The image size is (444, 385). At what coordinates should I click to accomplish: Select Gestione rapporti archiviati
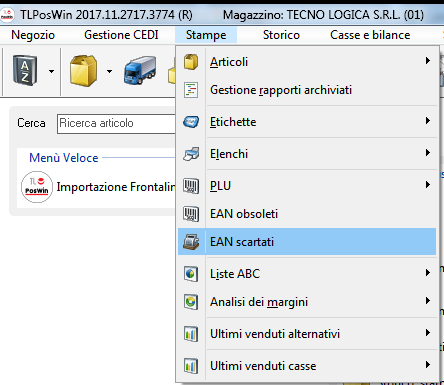(x=307, y=90)
